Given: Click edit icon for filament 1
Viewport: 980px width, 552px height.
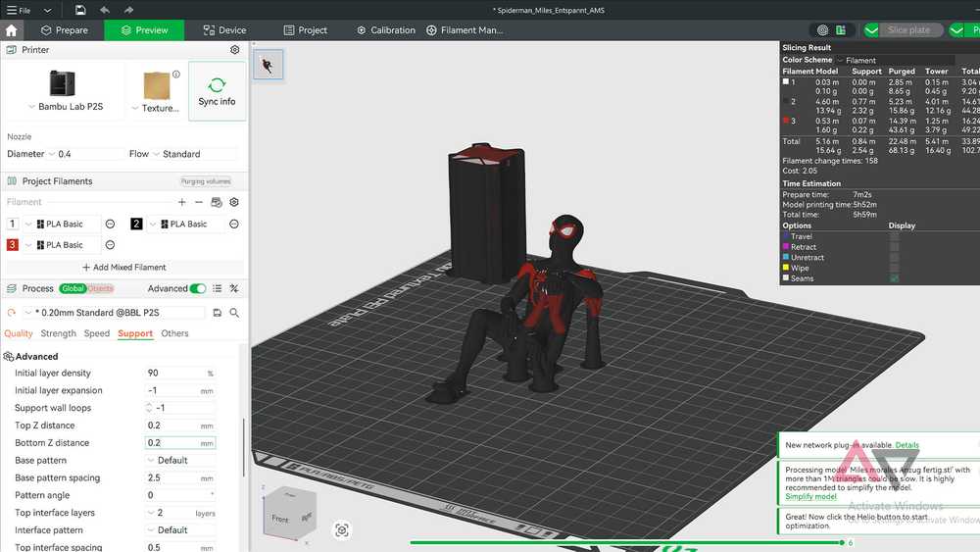Looking at the screenshot, I should tap(110, 224).
